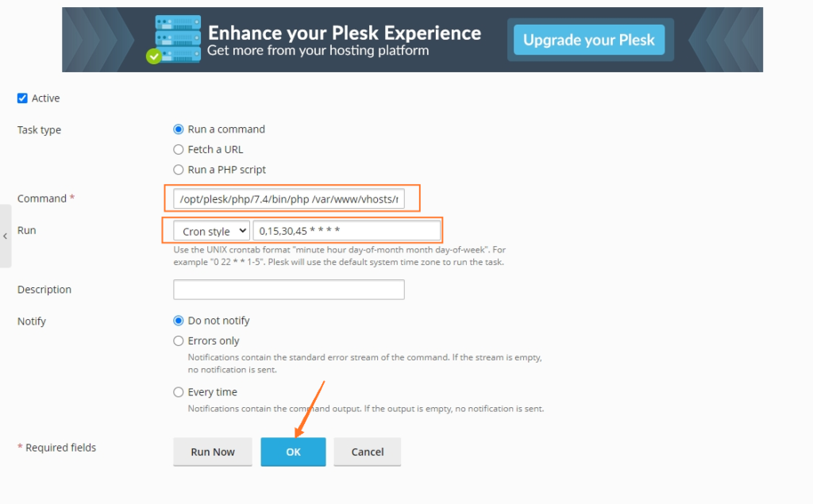813x504 pixels.
Task: Choose Errors only notification
Action: [179, 340]
